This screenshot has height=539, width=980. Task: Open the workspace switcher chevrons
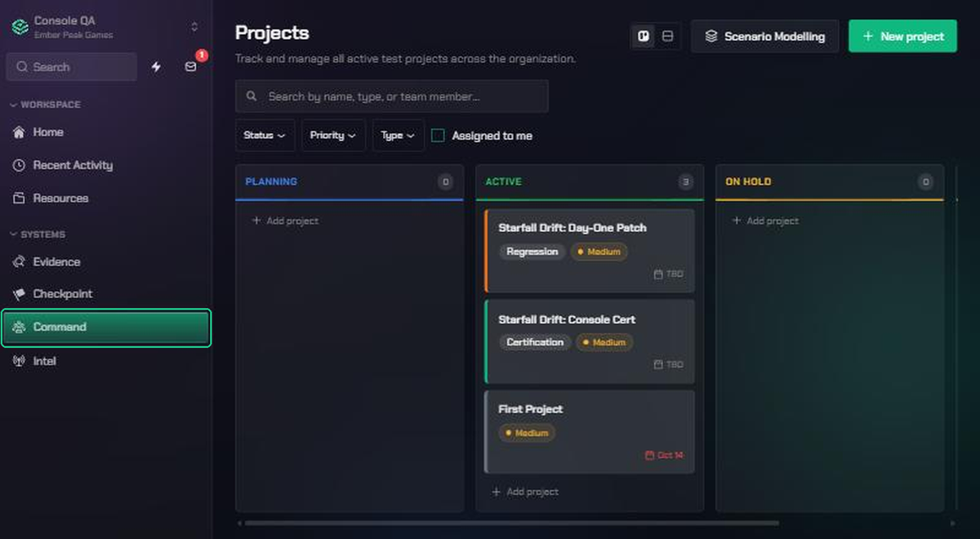(194, 27)
